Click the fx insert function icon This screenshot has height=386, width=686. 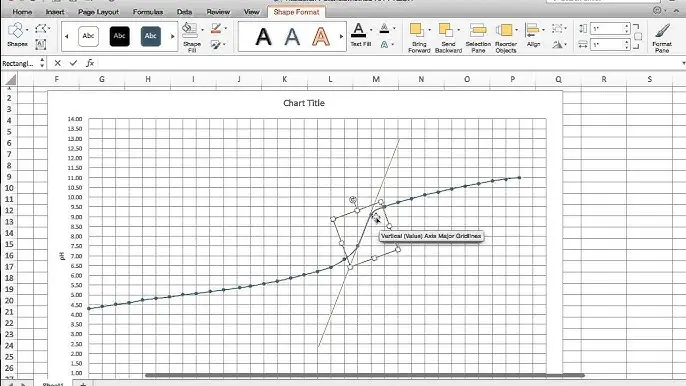[90, 63]
